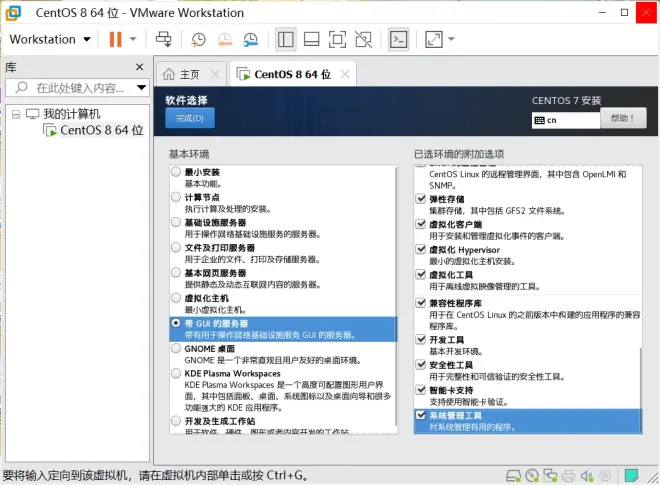Click the printer status bar icon
This screenshot has width=660, height=485.
tap(568, 476)
